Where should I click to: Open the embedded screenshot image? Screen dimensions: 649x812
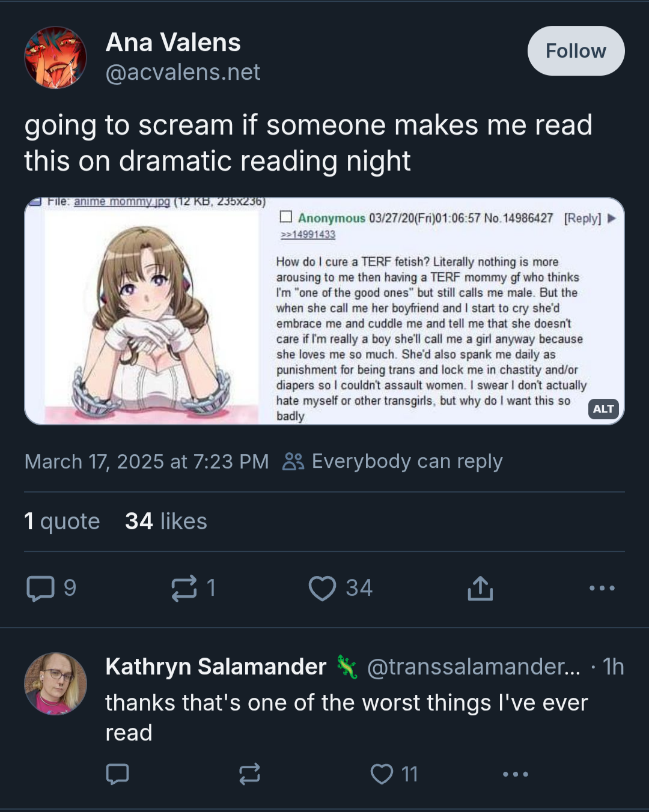point(324,311)
